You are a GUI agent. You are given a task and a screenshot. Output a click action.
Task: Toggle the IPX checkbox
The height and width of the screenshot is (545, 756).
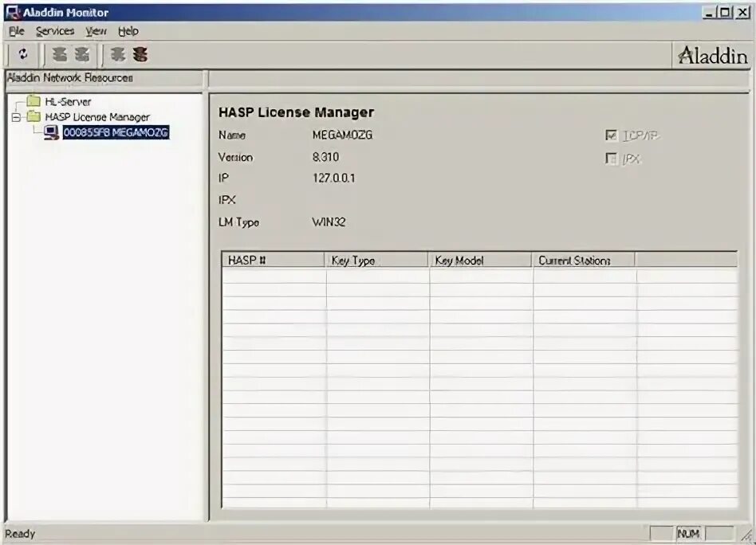pos(611,159)
